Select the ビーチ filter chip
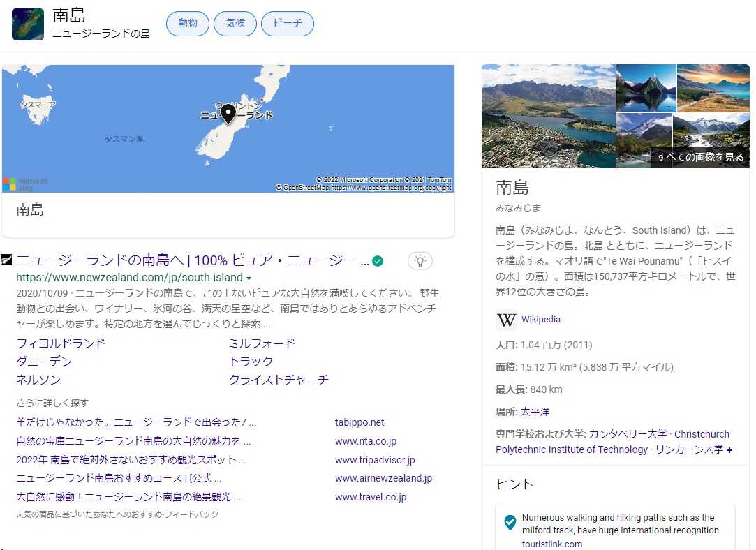Screen dimensions: 756x550 [x=287, y=24]
